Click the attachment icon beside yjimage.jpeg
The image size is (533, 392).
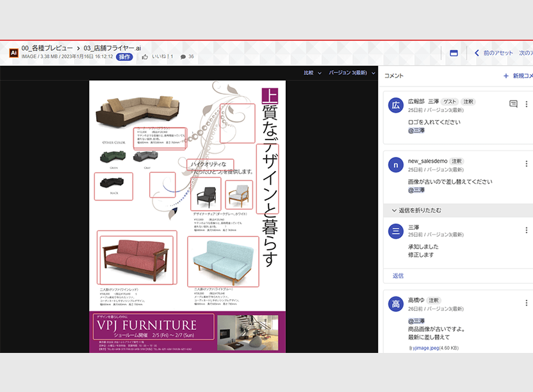[410, 348]
